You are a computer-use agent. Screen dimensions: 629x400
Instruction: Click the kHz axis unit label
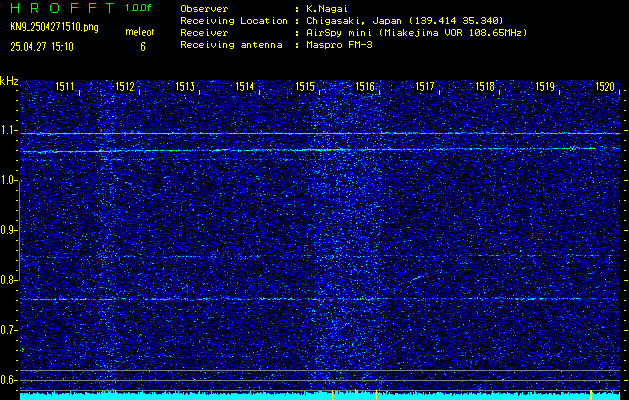[9, 81]
